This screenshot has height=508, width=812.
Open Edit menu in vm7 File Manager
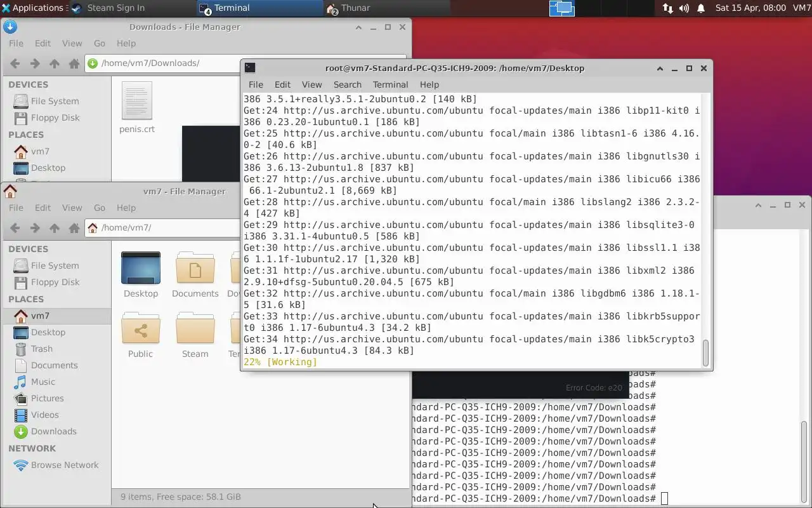coord(43,208)
